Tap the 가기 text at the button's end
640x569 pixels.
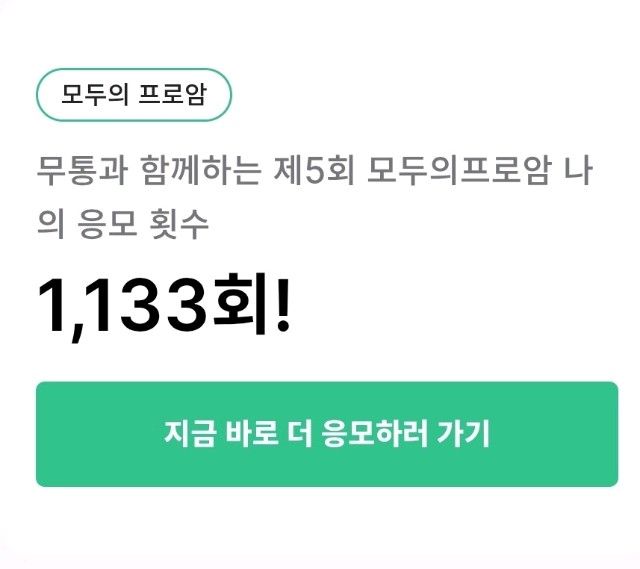click(x=463, y=433)
